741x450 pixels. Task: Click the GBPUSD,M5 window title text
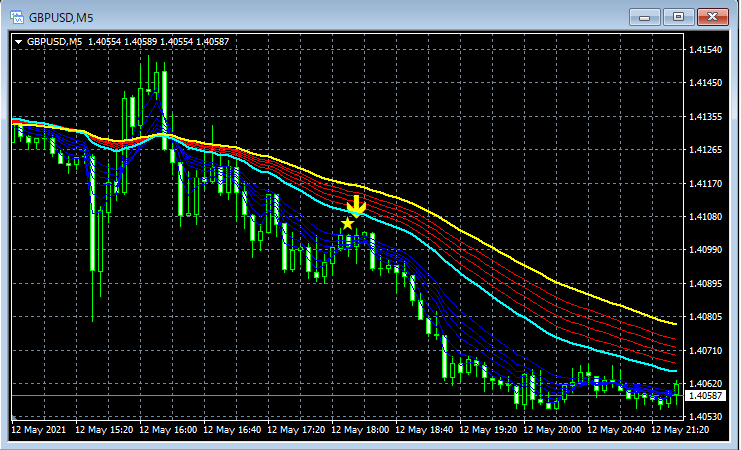tap(61, 18)
